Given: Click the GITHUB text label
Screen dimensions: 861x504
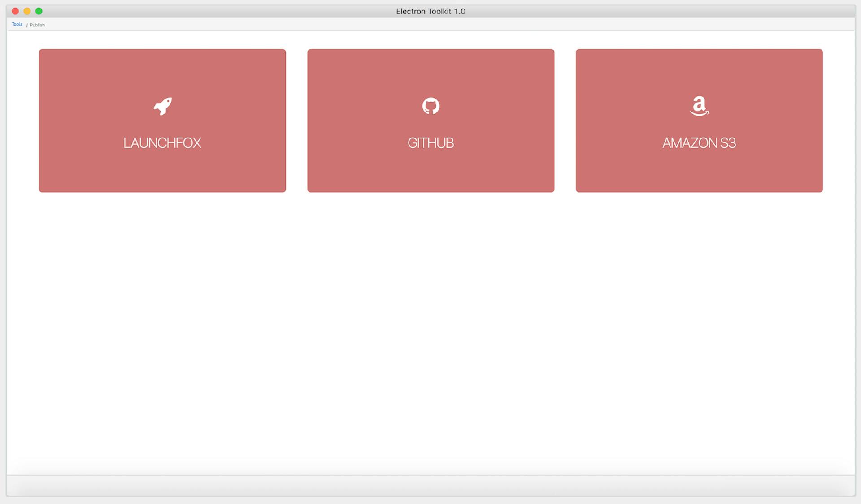Looking at the screenshot, I should pos(430,142).
